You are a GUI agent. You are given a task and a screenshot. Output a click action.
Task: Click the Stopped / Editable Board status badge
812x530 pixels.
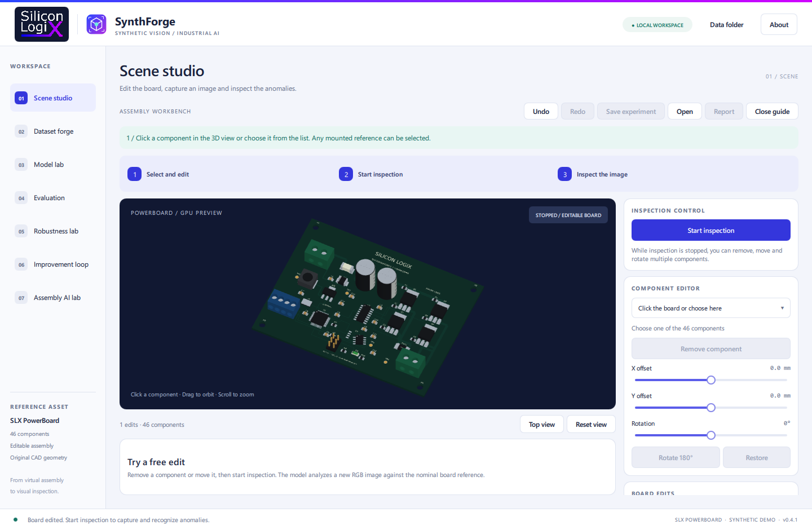coord(568,215)
